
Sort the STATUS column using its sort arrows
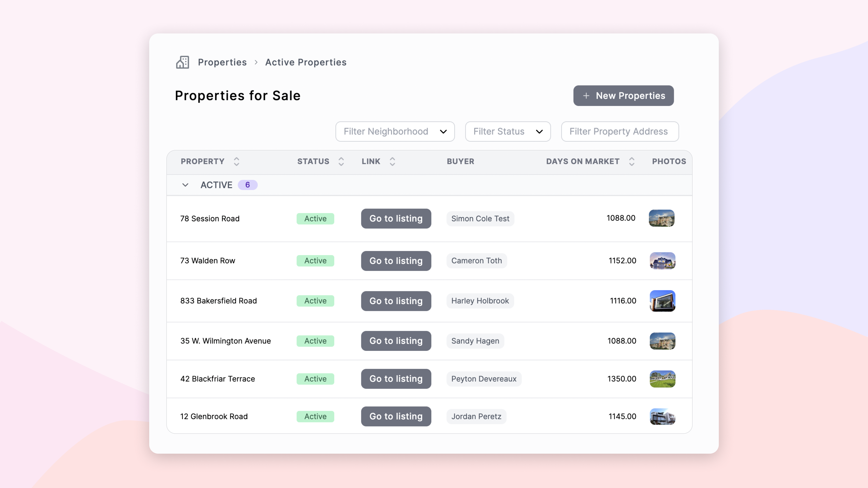coord(341,162)
